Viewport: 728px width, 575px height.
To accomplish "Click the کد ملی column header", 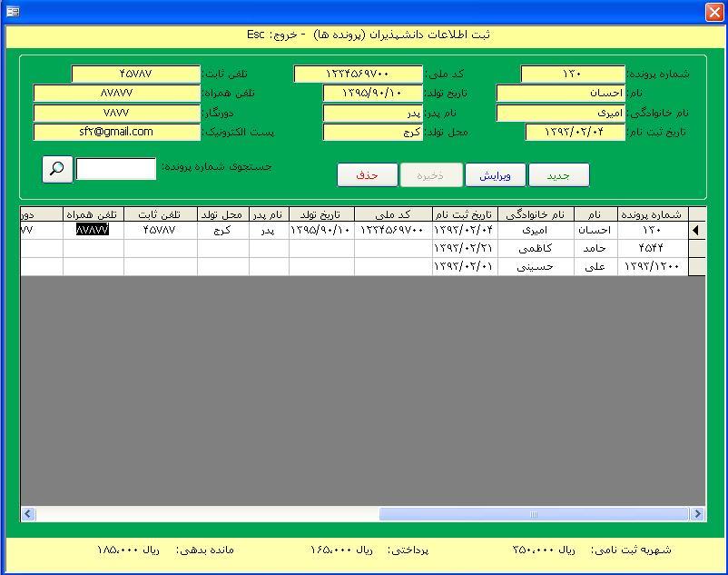I will click(x=393, y=214).
